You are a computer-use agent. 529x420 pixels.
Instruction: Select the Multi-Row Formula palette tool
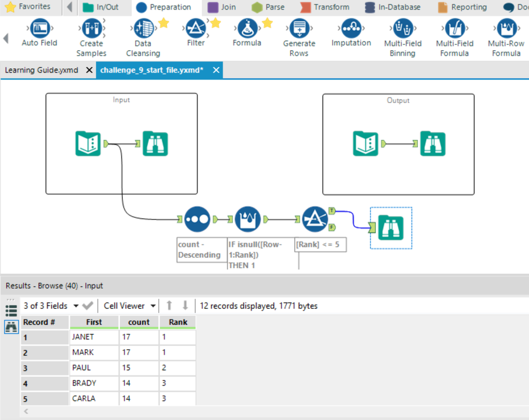[506, 38]
